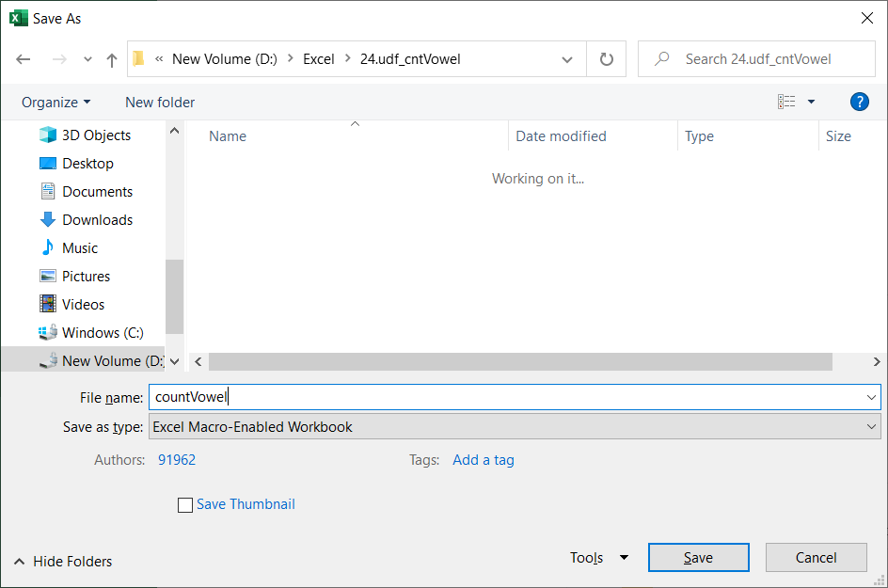
Task: Go up one folder level
Action: [x=112, y=59]
